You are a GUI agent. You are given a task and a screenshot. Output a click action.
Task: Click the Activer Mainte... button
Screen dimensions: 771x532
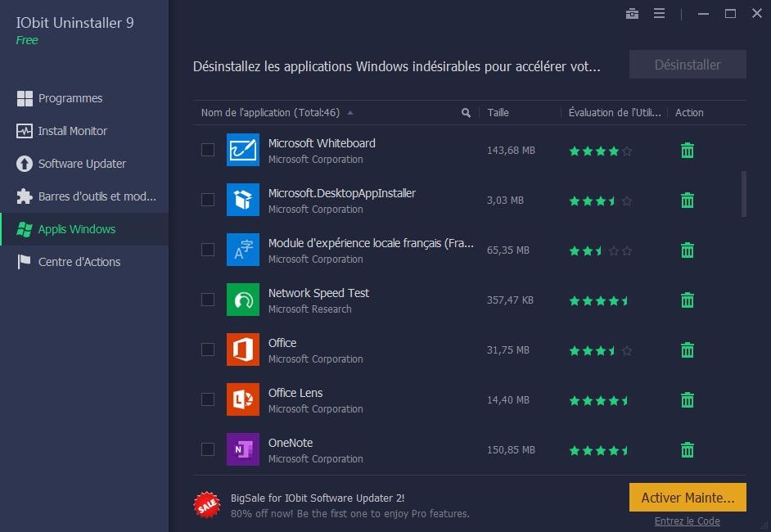coord(688,498)
